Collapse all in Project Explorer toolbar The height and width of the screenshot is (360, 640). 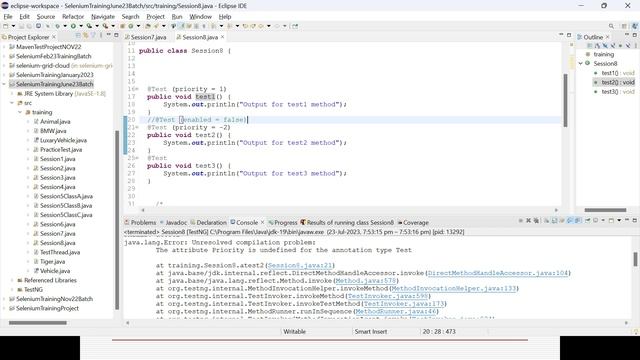78,36
